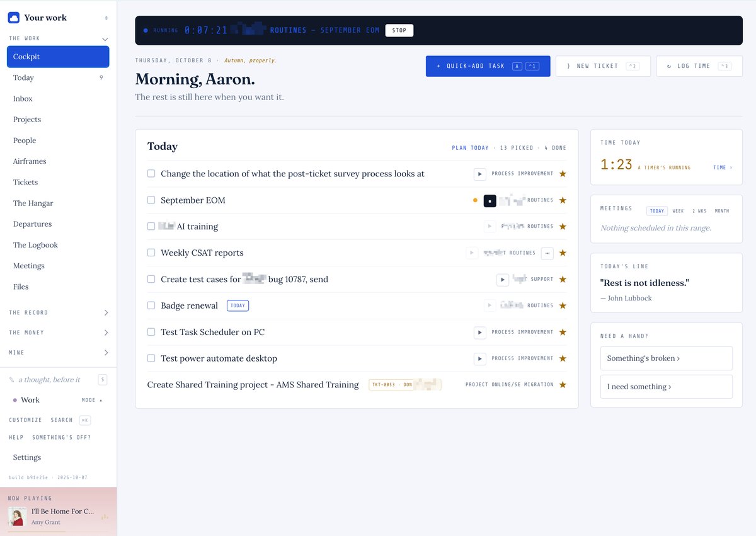Expand The Money section
Image resolution: width=756 pixels, height=536 pixels.
106,333
